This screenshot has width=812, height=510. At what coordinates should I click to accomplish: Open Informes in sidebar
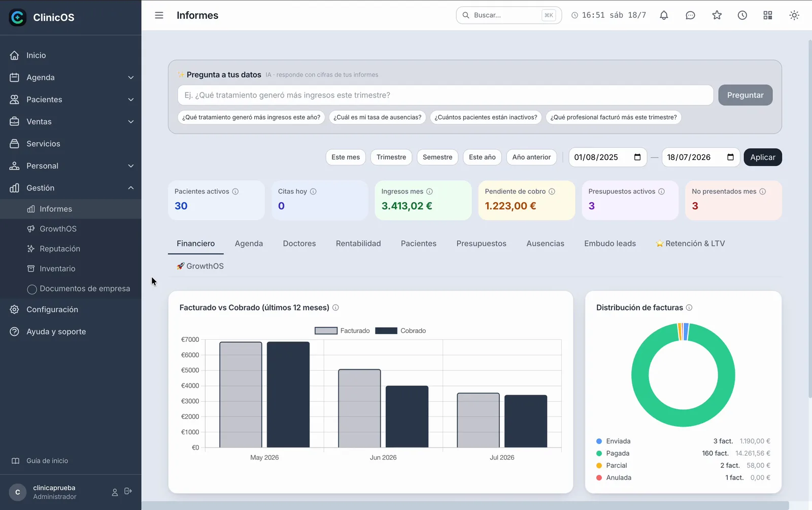(71, 209)
